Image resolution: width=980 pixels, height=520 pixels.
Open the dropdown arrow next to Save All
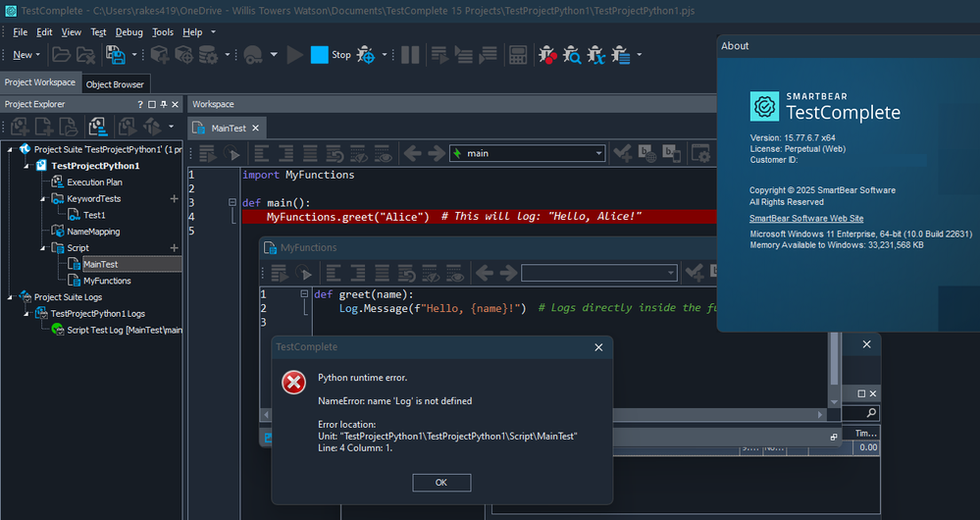[x=133, y=55]
